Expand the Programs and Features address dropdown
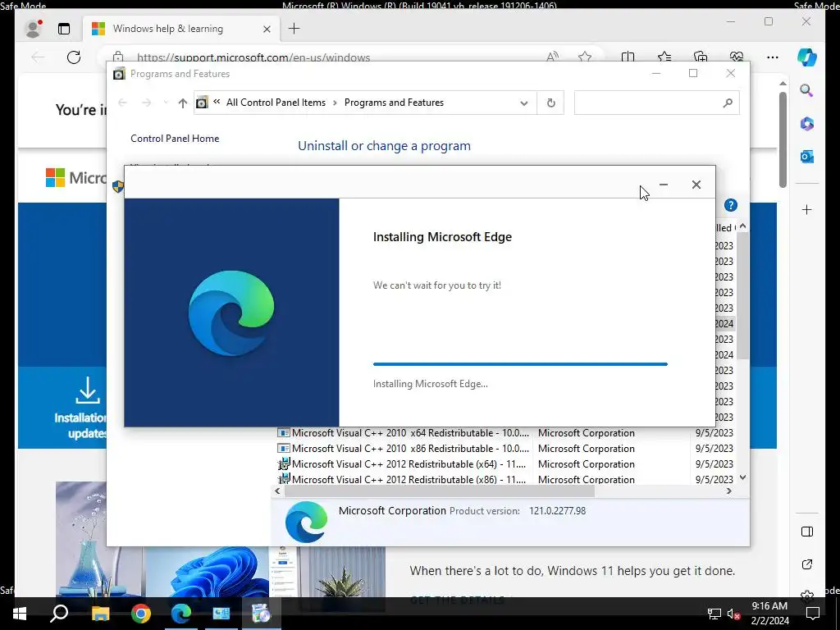840x630 pixels. [x=524, y=103]
